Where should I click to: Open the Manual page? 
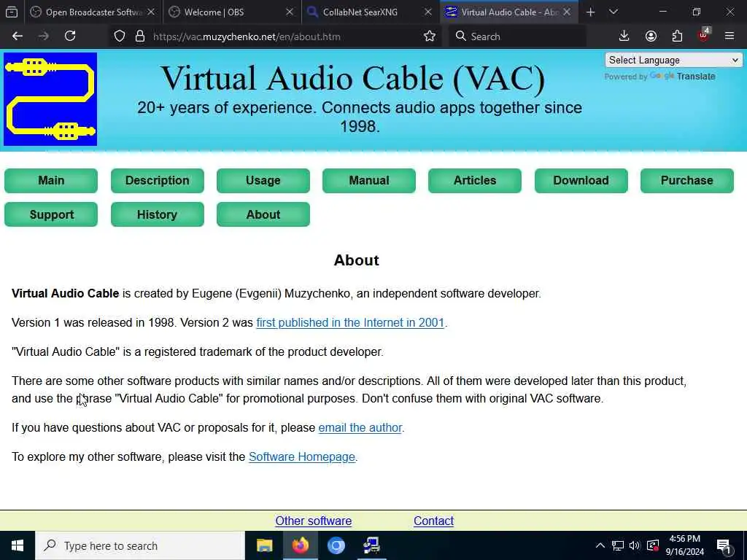click(368, 181)
